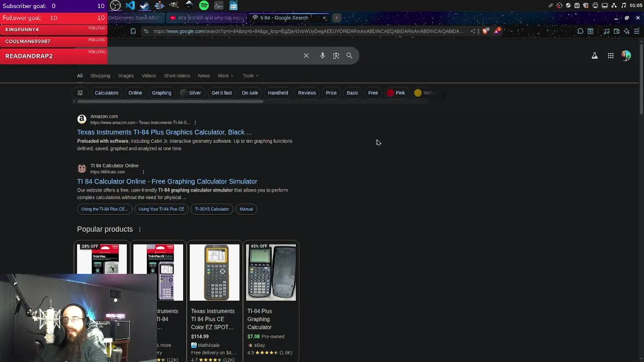Click the share icon in address bar
The image size is (644, 362).
pyautogui.click(x=473, y=31)
